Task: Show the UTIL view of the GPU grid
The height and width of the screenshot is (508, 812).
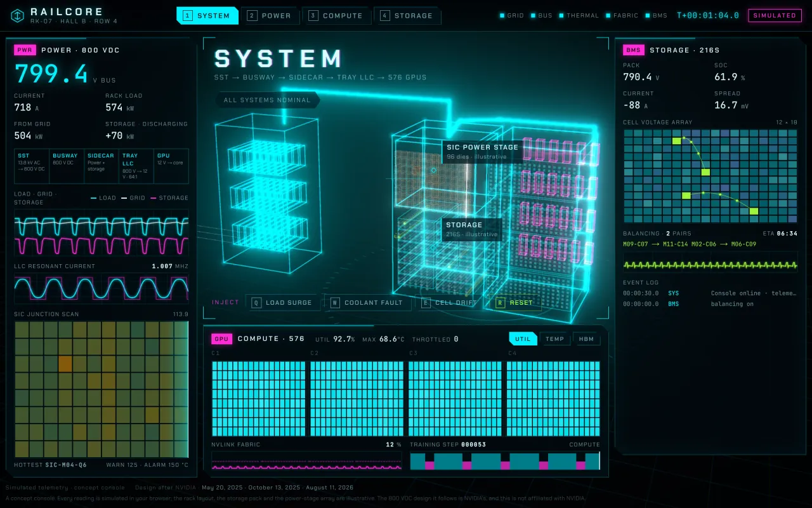Action: pyautogui.click(x=523, y=339)
